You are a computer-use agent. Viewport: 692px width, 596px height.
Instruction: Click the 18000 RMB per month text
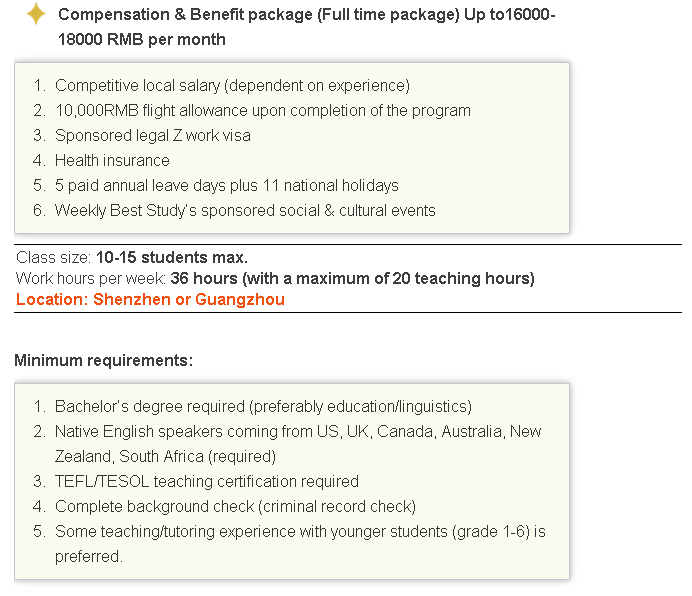(x=142, y=39)
